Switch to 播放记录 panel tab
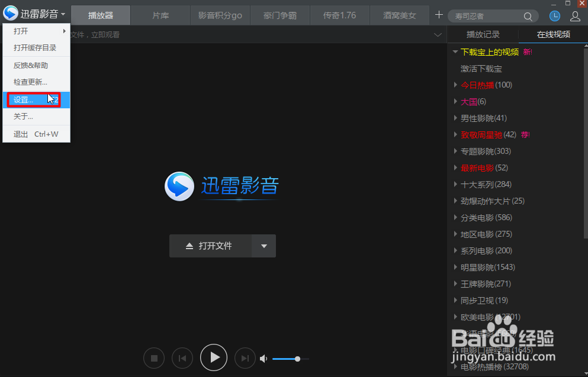This screenshot has width=588, height=377. [x=483, y=34]
